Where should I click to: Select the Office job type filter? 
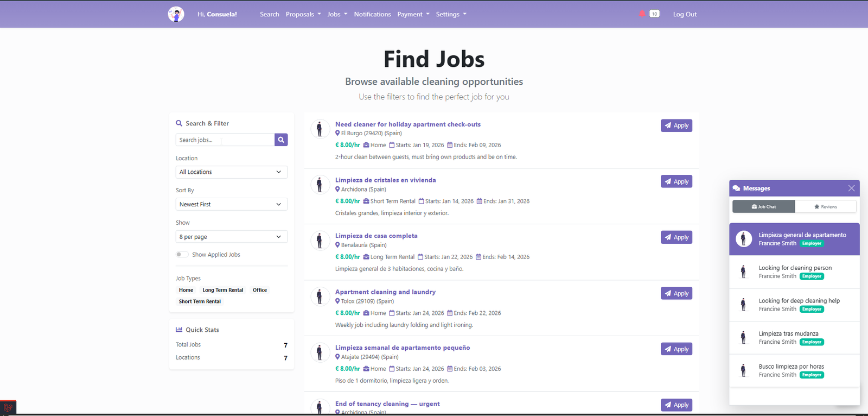click(259, 290)
